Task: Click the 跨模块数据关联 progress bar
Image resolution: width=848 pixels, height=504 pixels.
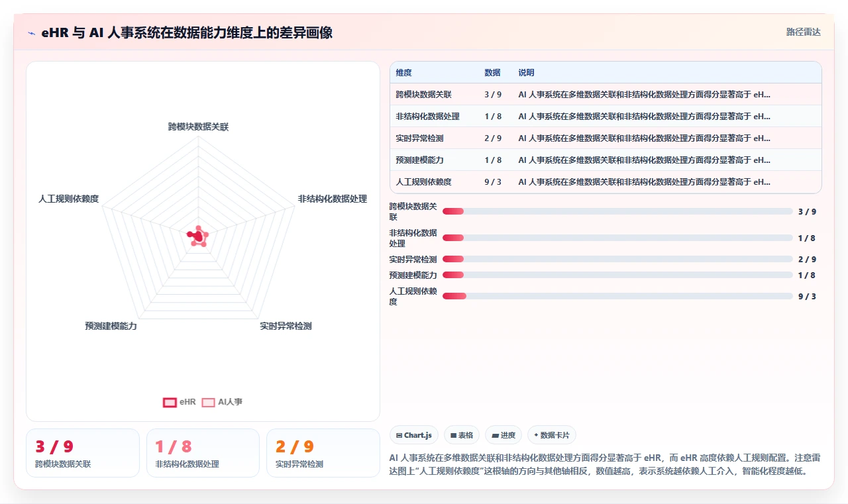Action: (617, 211)
